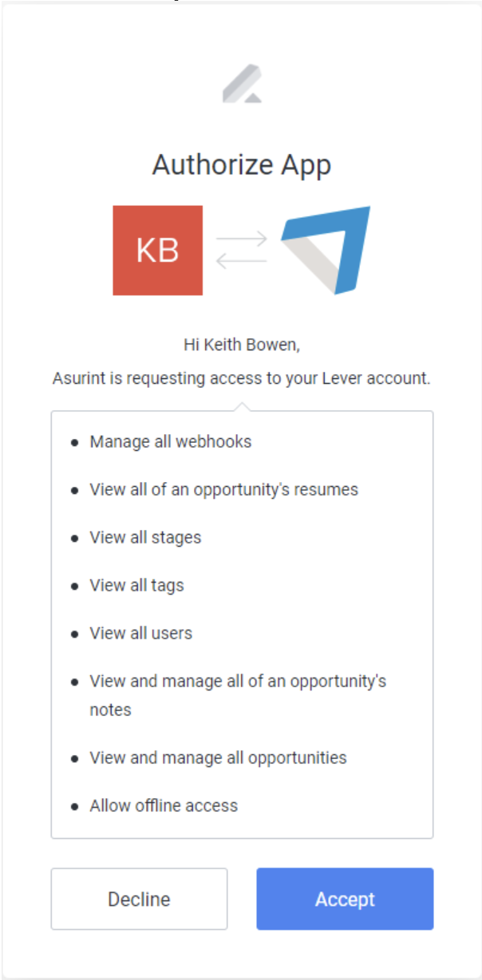Image resolution: width=482 pixels, height=980 pixels.
Task: Click the exchange arrows between logos
Action: click(x=242, y=250)
